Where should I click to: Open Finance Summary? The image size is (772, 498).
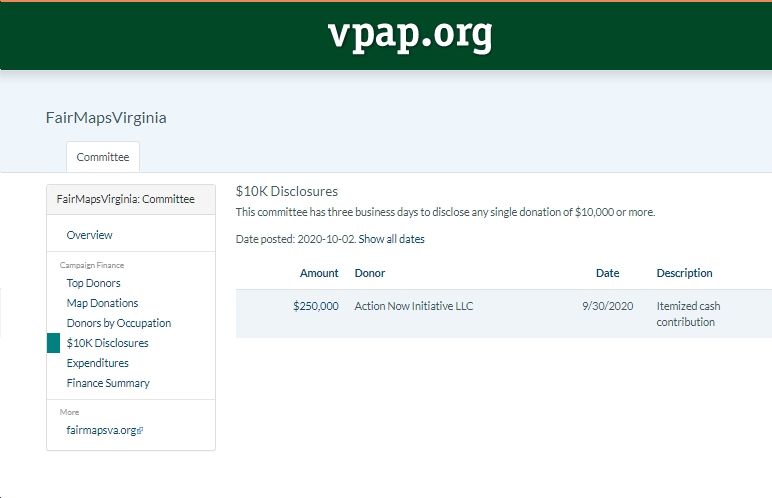coord(108,383)
